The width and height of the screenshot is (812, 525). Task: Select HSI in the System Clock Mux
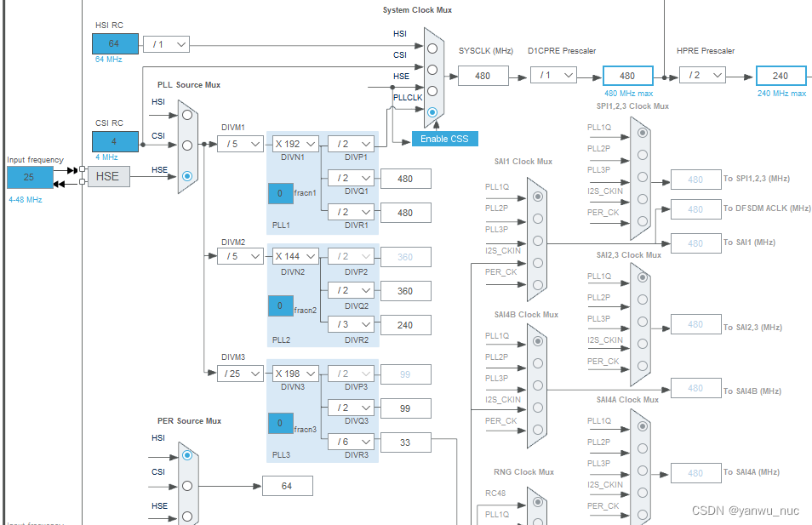432,49
